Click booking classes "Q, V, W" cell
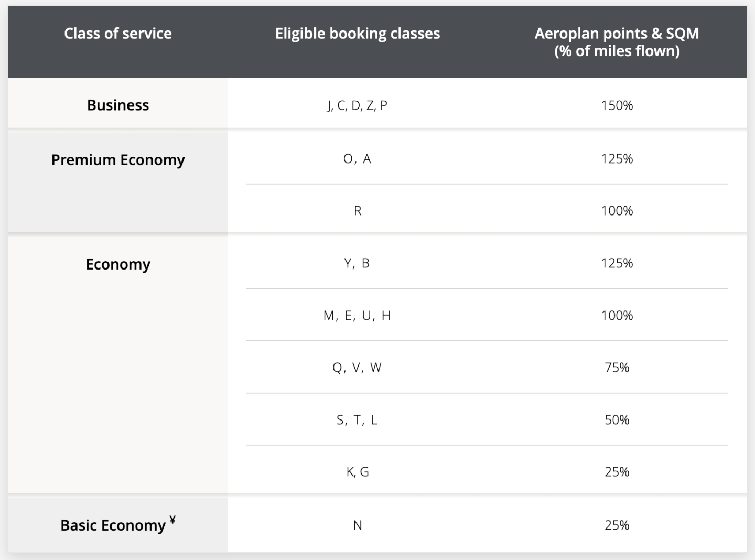The image size is (755, 560). [358, 368]
